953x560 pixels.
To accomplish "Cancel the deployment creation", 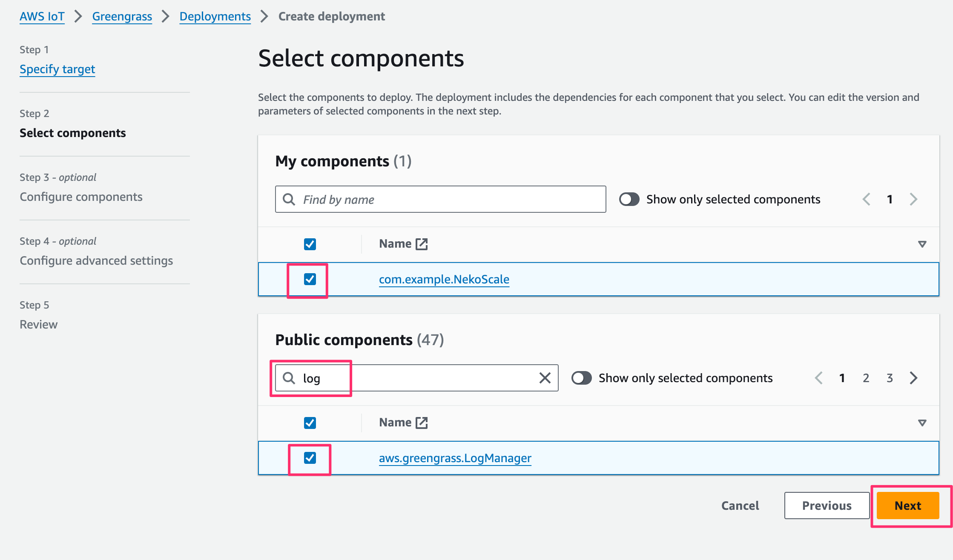I will pos(740,506).
